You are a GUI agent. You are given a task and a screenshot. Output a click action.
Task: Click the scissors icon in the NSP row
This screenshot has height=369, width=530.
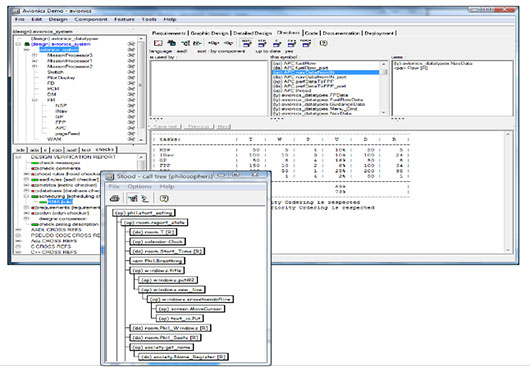(x=131, y=105)
